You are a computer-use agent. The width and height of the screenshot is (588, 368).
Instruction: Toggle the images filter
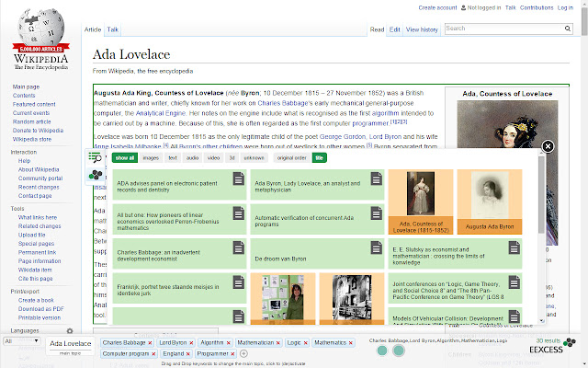point(151,157)
